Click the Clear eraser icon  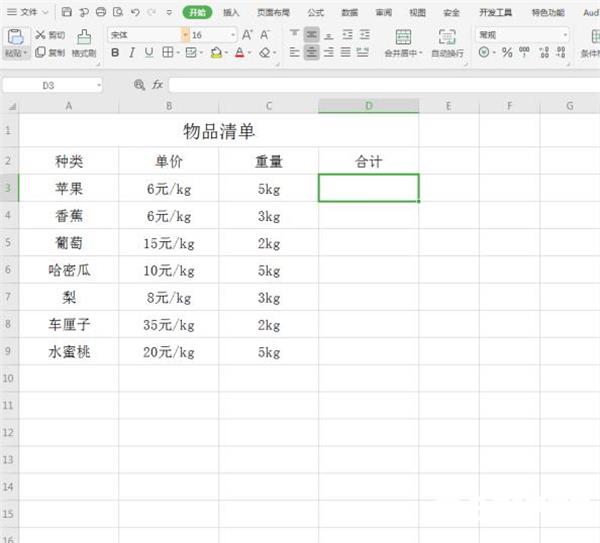click(x=265, y=52)
